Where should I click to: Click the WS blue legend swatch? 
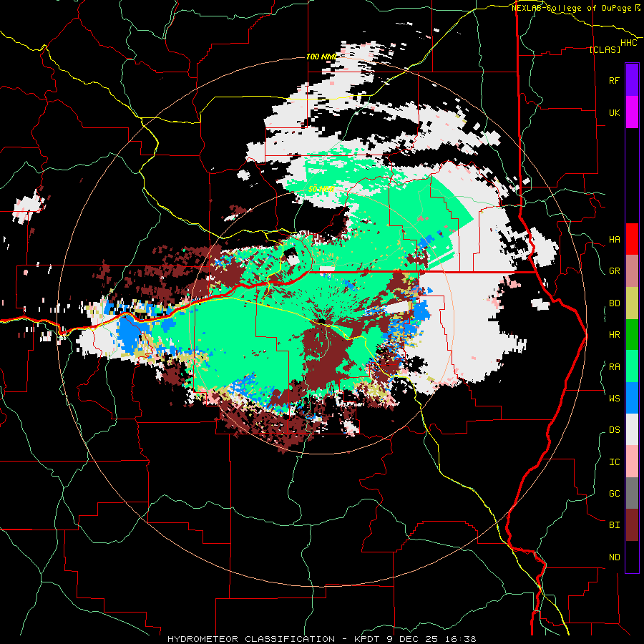(x=632, y=398)
